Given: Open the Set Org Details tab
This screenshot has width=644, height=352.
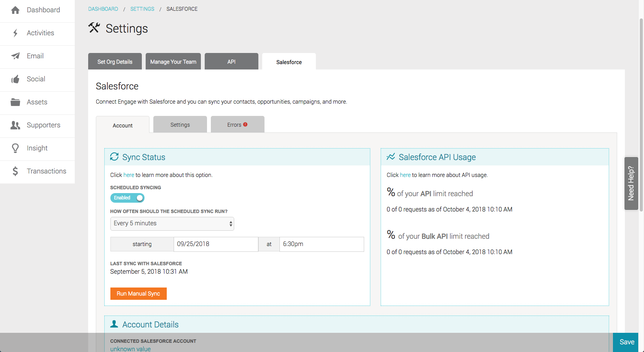Looking at the screenshot, I should pyautogui.click(x=115, y=61).
